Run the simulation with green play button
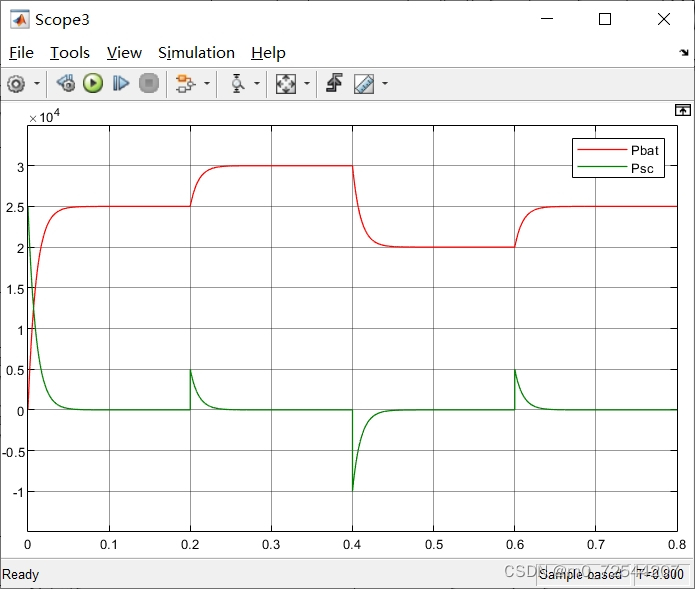The width and height of the screenshot is (695, 589). [93, 83]
